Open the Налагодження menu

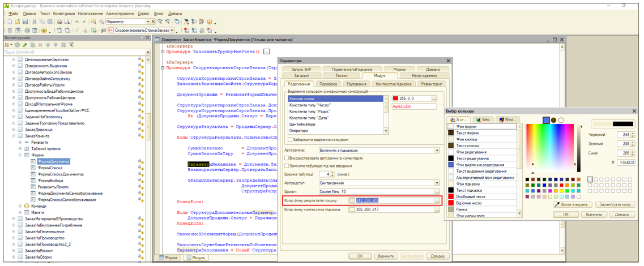tap(91, 13)
